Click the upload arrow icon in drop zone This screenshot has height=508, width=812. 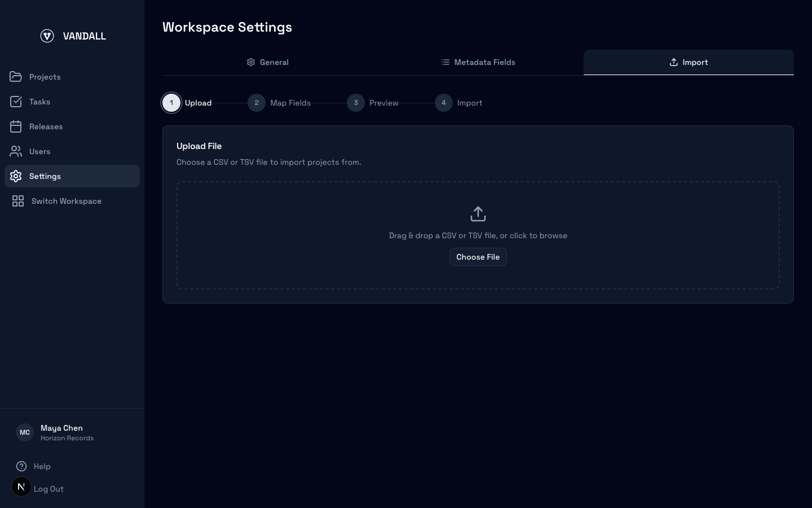478,214
